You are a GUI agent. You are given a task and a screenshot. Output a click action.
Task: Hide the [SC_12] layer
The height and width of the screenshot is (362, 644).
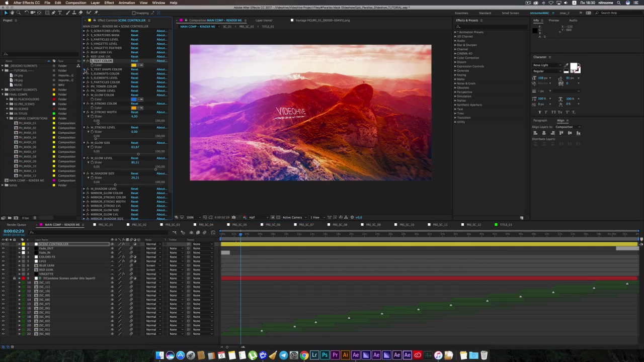pyautogui.click(x=3, y=283)
